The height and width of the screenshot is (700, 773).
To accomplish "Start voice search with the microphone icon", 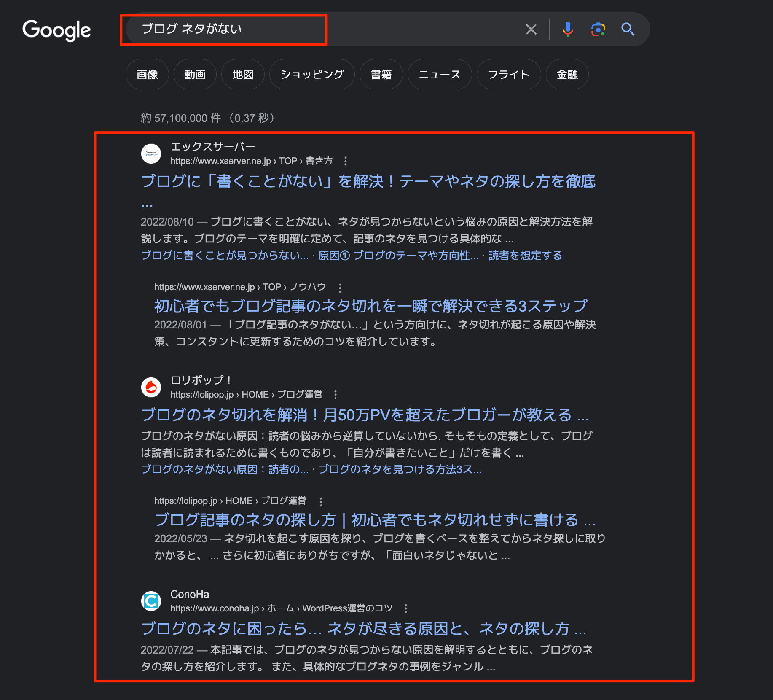I will pyautogui.click(x=568, y=29).
